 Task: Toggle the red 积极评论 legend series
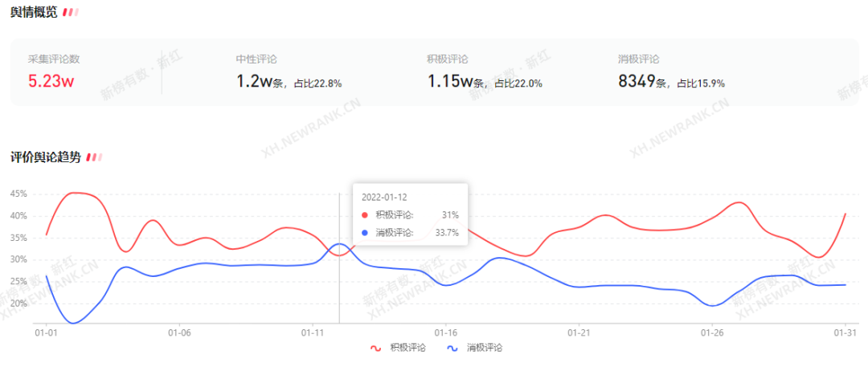tap(399, 348)
